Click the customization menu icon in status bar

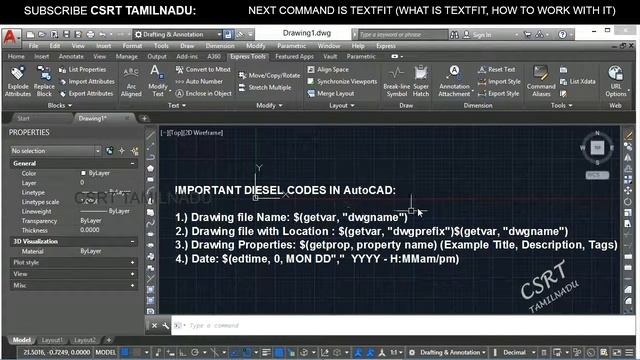(x=629, y=352)
